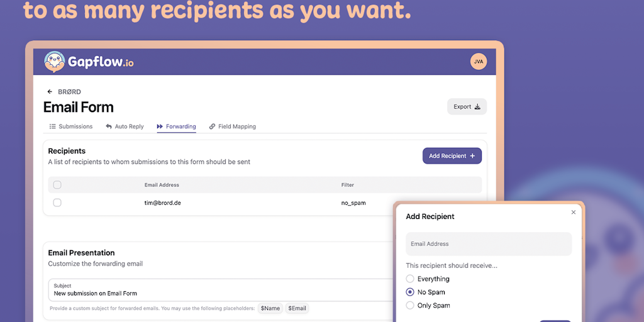Click the Email Address input field

489,244
